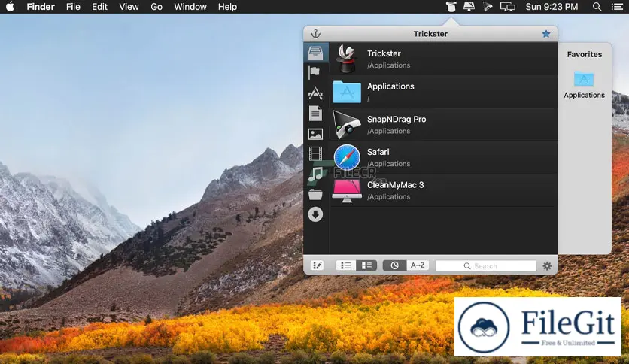Click the SnapNDrag Pro app icon
Image resolution: width=629 pixels, height=364 pixels.
[x=347, y=125]
